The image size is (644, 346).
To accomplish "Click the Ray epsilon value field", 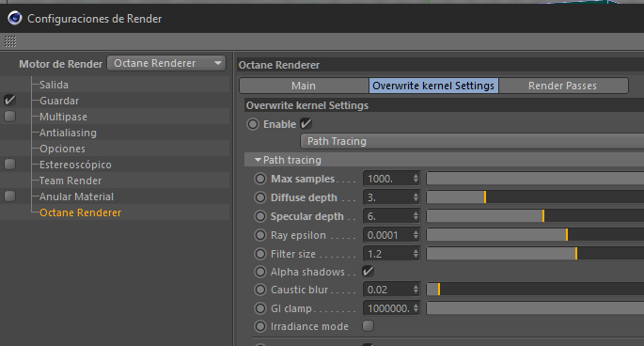I will coord(387,235).
